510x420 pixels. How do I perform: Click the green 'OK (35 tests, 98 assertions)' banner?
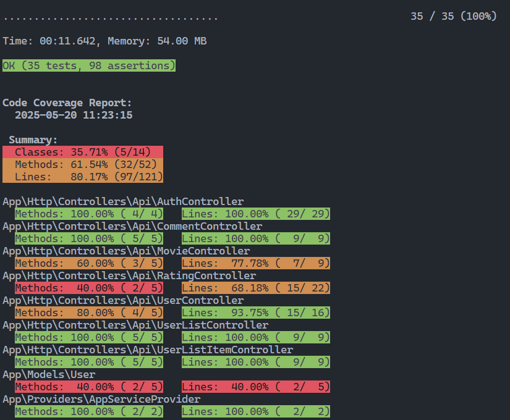tap(89, 65)
